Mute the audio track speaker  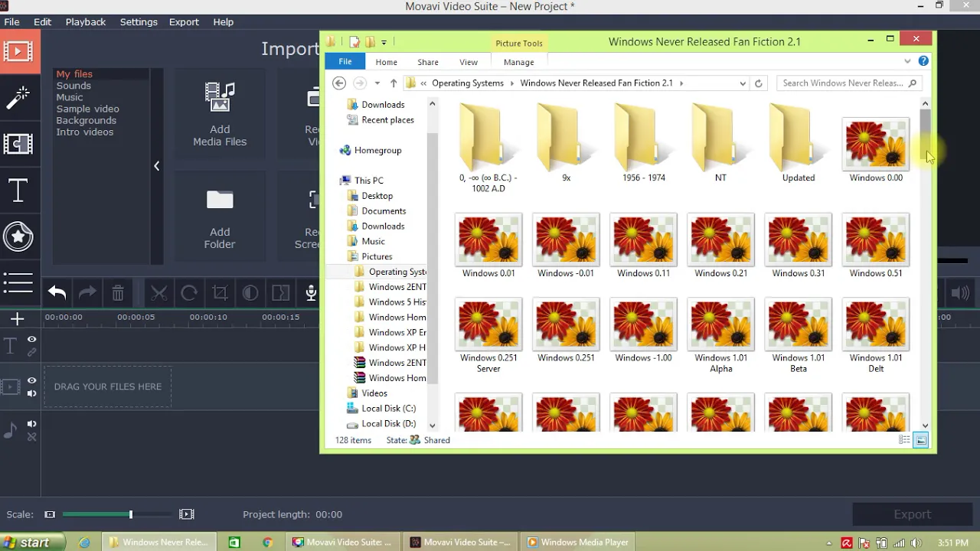[x=32, y=424]
